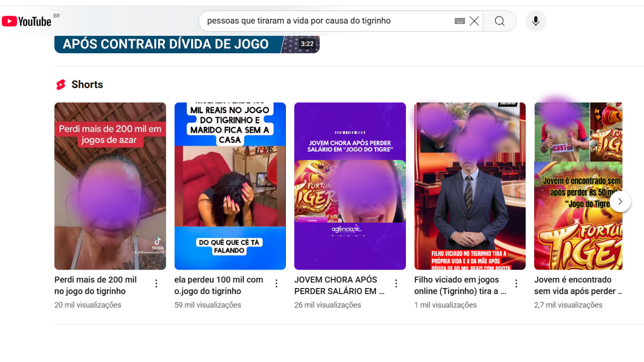
Task: Open menu for 'ela perdeu 100 mil' short
Action: coord(277,283)
